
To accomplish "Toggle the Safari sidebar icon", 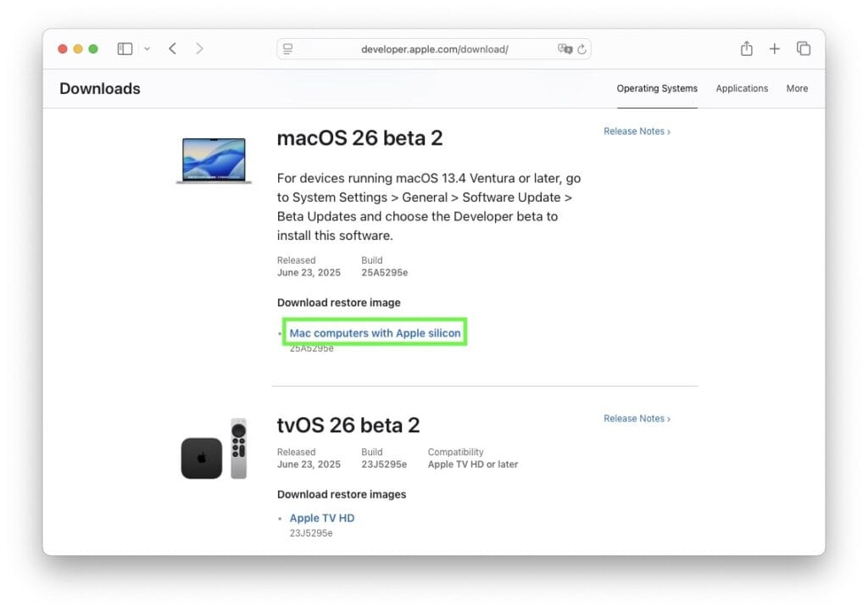I will point(125,48).
